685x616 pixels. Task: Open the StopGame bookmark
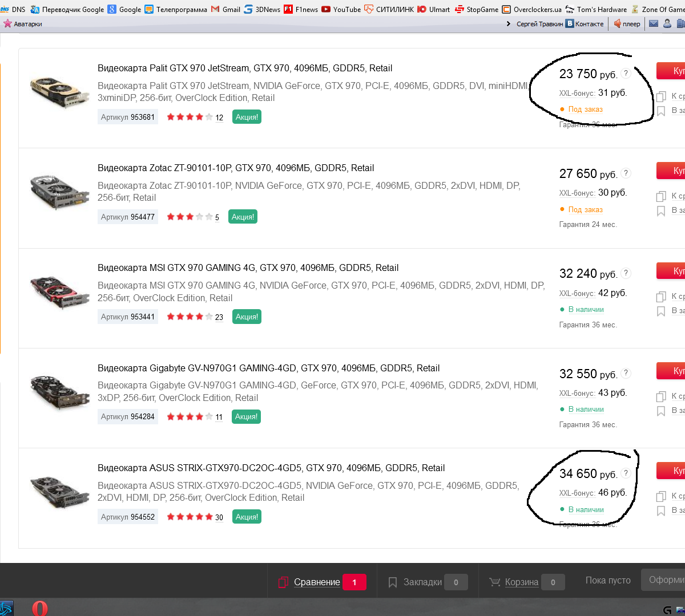point(477,9)
